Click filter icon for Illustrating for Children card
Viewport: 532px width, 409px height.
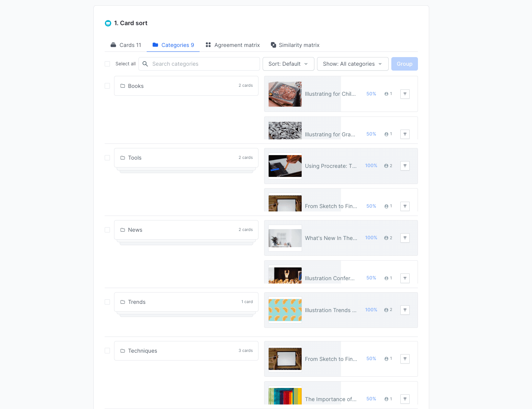coord(405,94)
